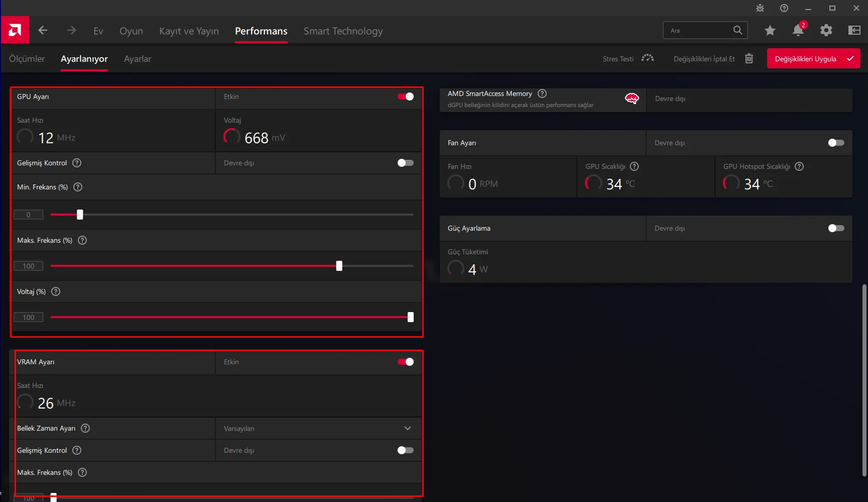The image size is (868, 502).
Task: Switch to the Oyun tab
Action: (x=131, y=31)
